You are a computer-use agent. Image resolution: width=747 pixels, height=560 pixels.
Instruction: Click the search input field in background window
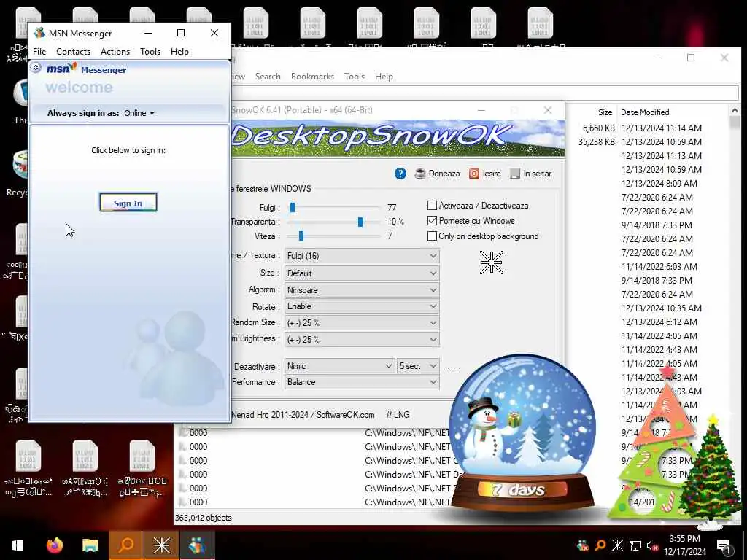click(485, 93)
